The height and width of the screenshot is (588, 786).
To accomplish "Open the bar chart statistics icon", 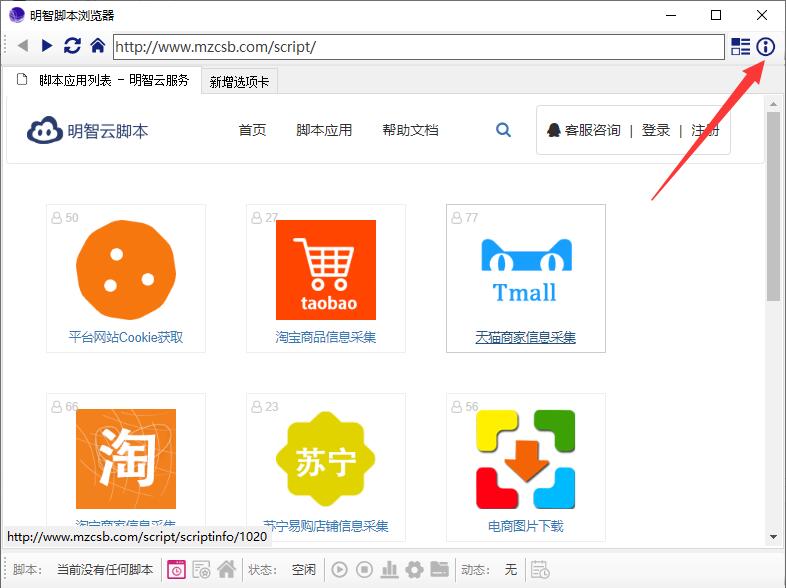I will click(389, 569).
